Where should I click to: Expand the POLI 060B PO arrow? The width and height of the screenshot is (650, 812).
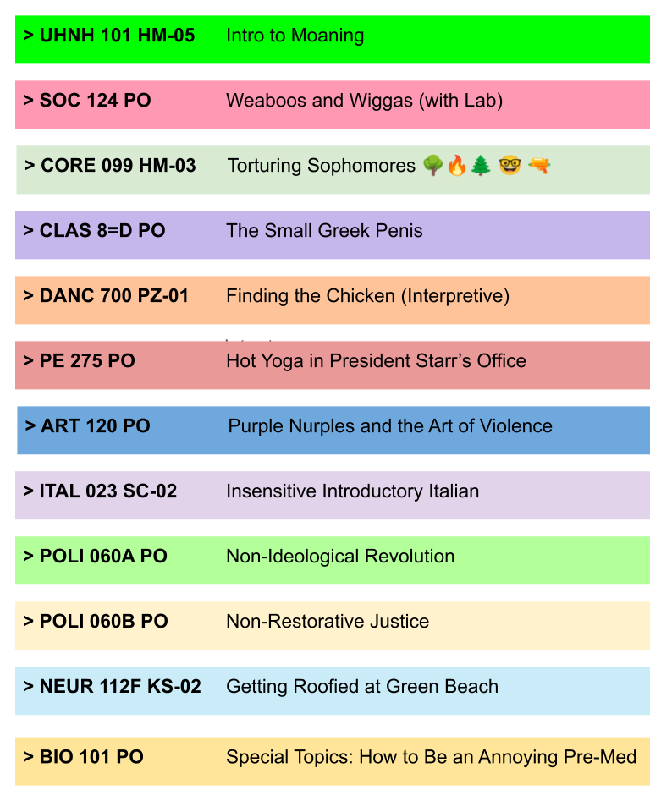(29, 622)
